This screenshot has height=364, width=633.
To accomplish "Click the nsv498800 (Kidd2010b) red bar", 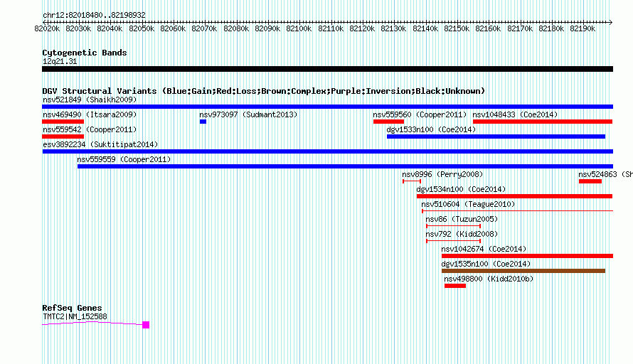I will (455, 286).
